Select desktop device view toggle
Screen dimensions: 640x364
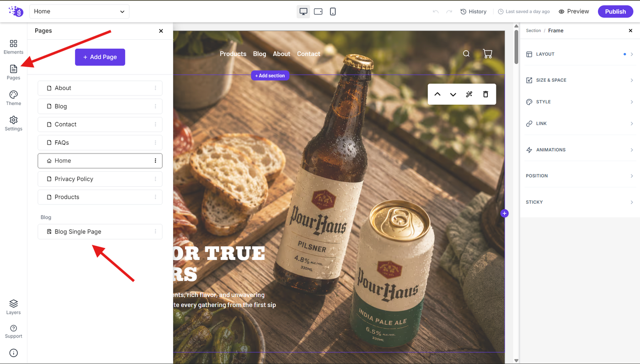[x=303, y=11]
